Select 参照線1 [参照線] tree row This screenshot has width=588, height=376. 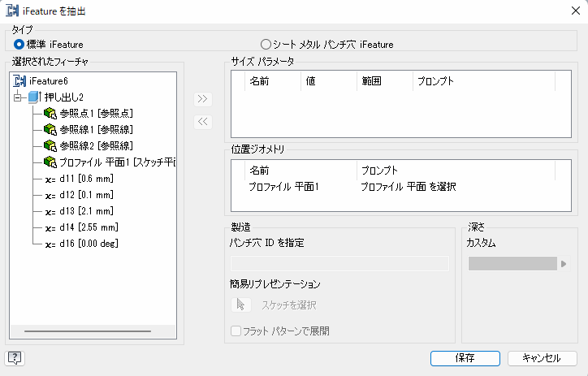(x=97, y=129)
